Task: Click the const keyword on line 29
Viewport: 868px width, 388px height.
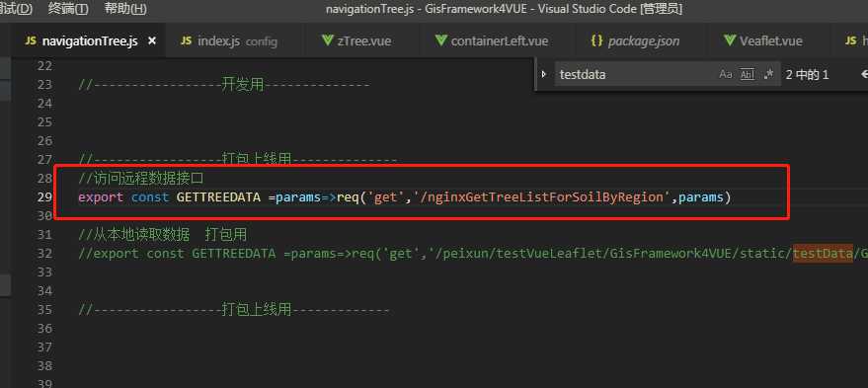Action: (x=150, y=197)
